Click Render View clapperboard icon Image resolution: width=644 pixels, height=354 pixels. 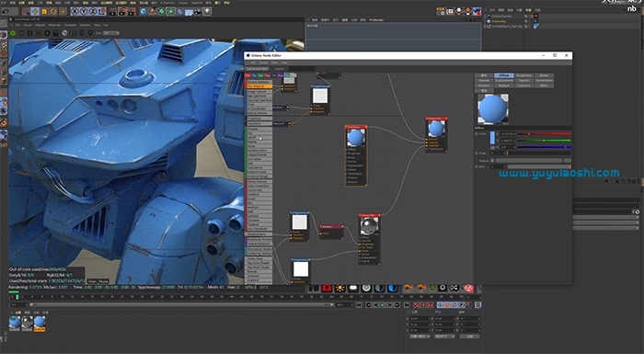click(x=113, y=12)
